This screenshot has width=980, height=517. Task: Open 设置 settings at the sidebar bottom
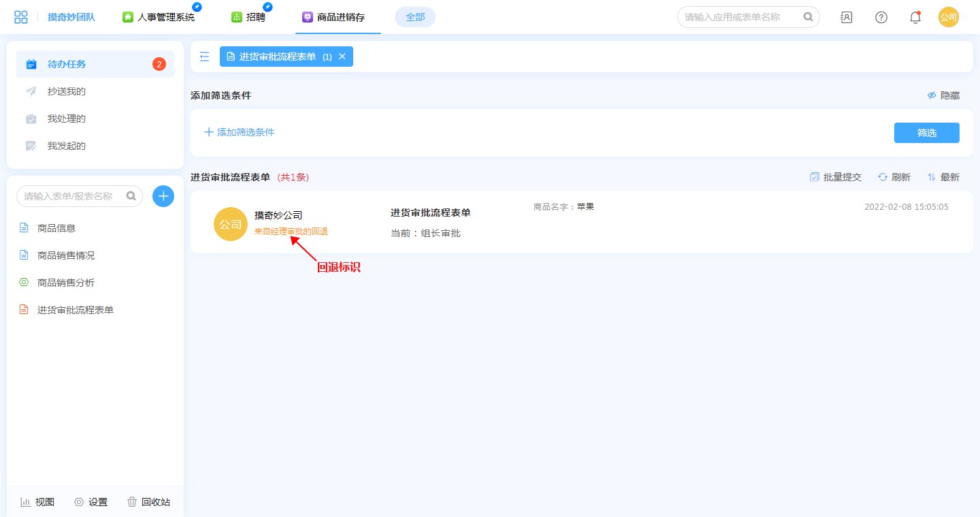[x=91, y=502]
